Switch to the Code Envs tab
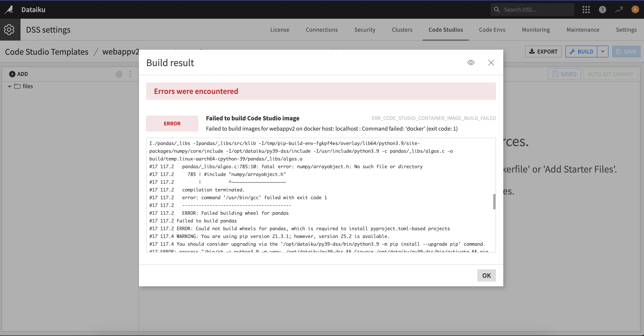644x336 pixels. tap(492, 30)
